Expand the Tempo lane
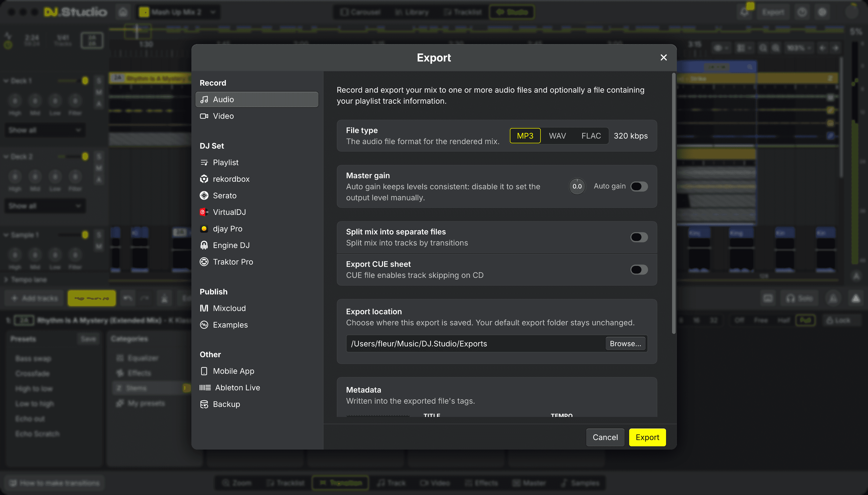This screenshot has height=495, width=868. [x=6, y=279]
